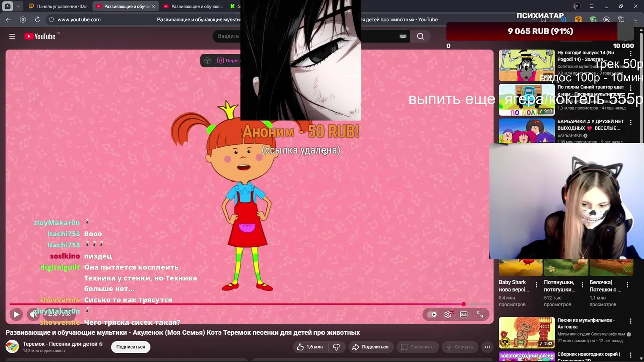Open browser downloads arrow icon
The image size is (644, 362).
coord(635,19)
